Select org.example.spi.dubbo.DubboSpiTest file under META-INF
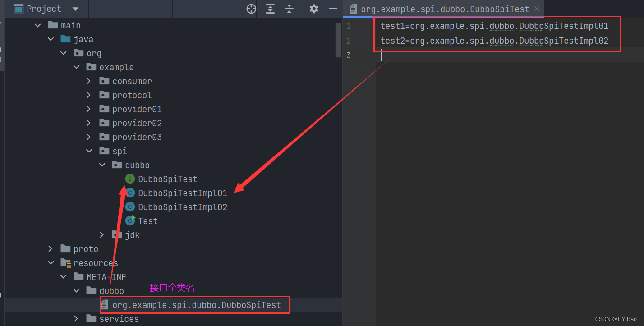Screen dimensions: 644x326 click(197, 305)
